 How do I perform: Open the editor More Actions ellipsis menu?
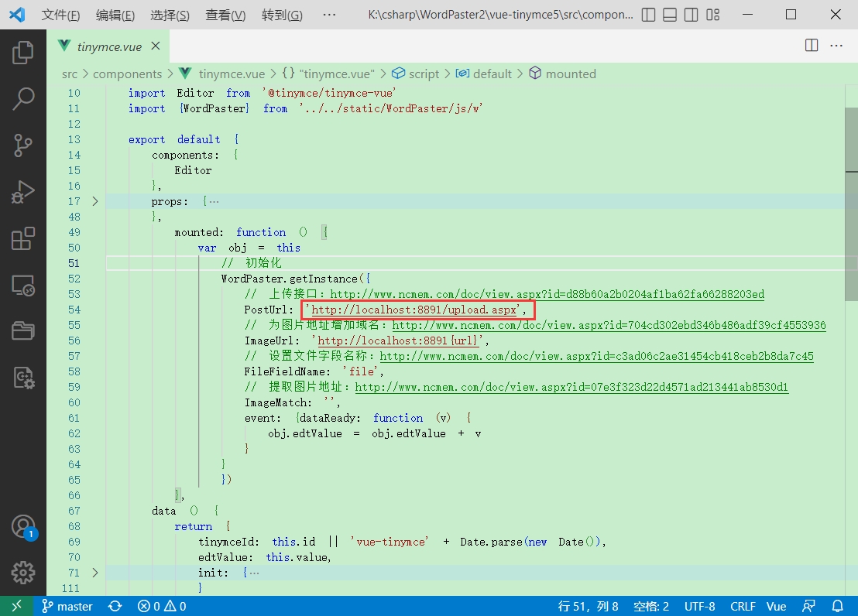836,46
